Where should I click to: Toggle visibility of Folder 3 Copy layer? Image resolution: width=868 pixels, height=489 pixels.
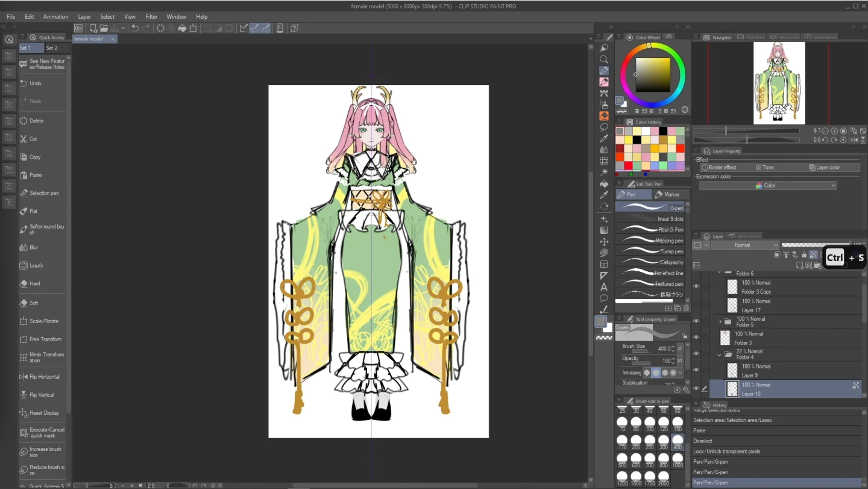(696, 287)
